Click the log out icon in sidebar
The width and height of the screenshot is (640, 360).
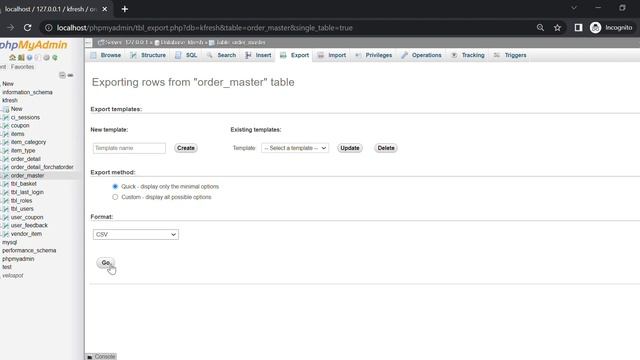point(21,58)
